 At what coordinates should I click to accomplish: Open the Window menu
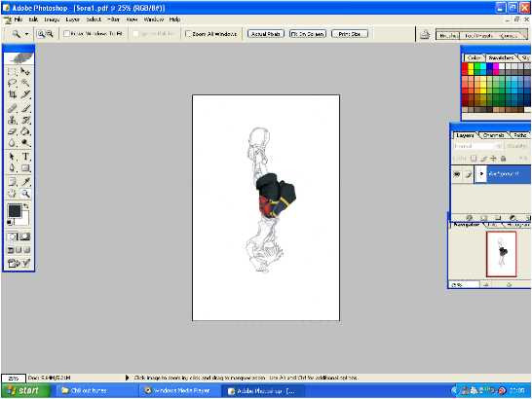point(154,19)
